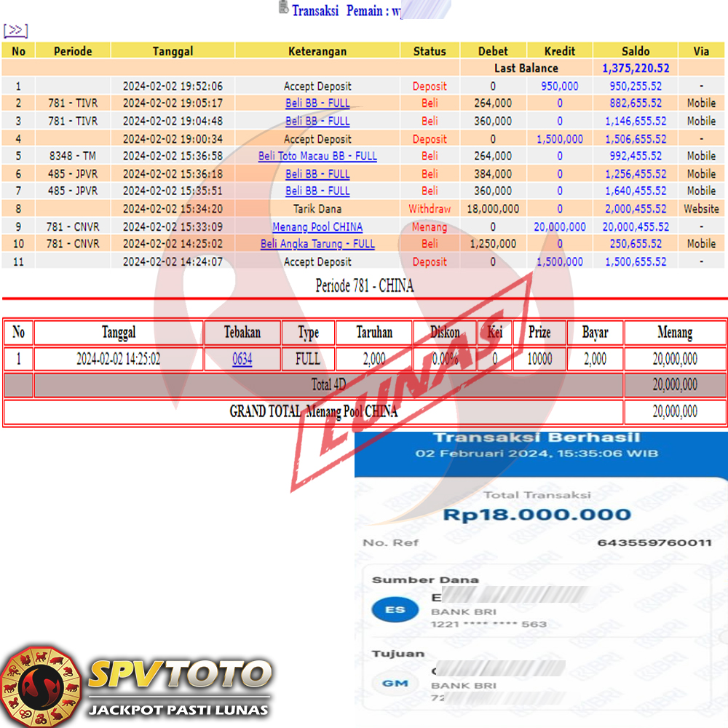Click the GM avatar under Tujuan
The image size is (728, 728).
[x=395, y=683]
